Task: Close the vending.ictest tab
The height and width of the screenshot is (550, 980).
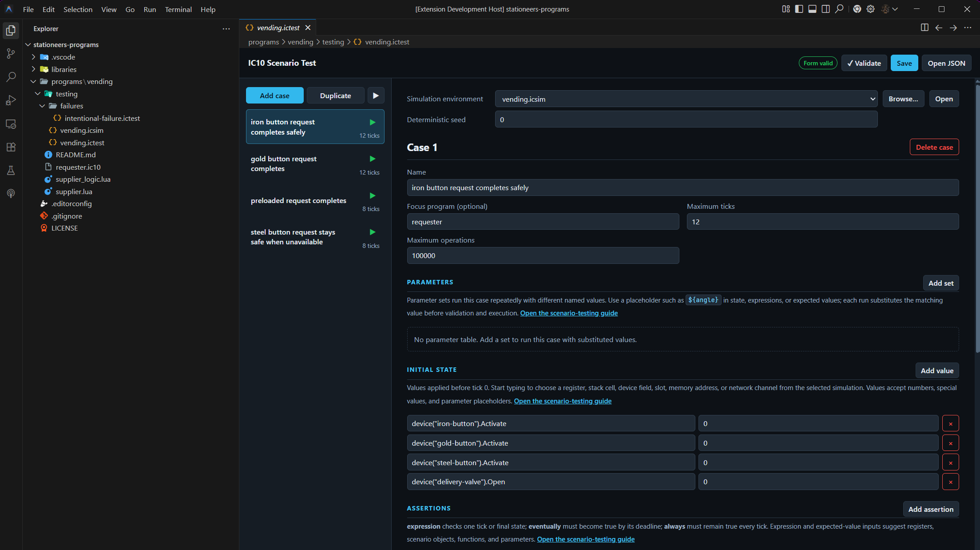Action: (x=308, y=28)
